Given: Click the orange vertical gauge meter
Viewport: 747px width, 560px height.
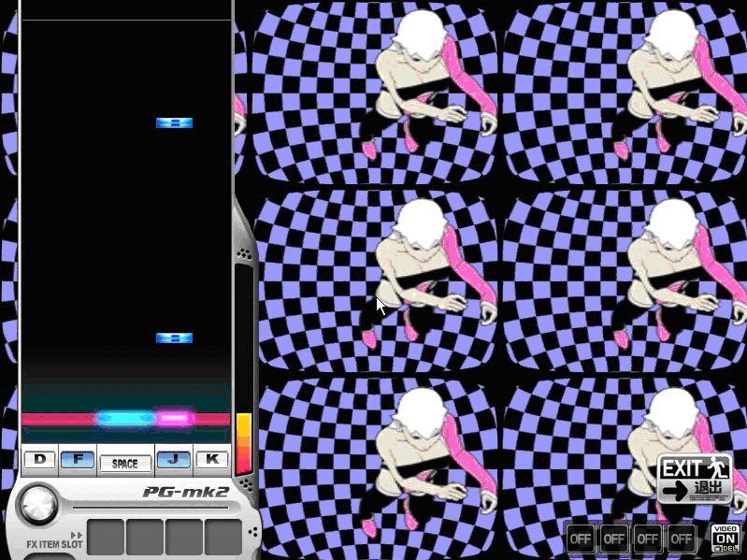Looking at the screenshot, I should click(243, 444).
